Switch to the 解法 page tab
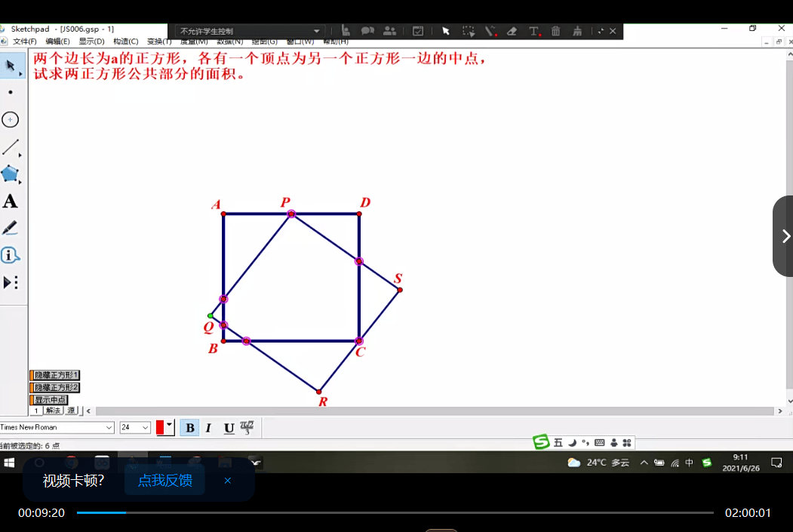 pos(53,411)
